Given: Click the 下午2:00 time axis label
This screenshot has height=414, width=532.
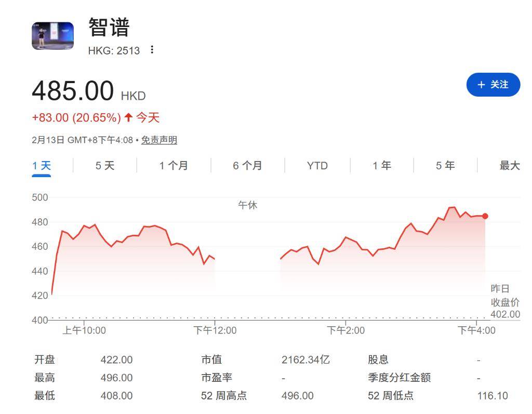Looking at the screenshot, I should [345, 330].
